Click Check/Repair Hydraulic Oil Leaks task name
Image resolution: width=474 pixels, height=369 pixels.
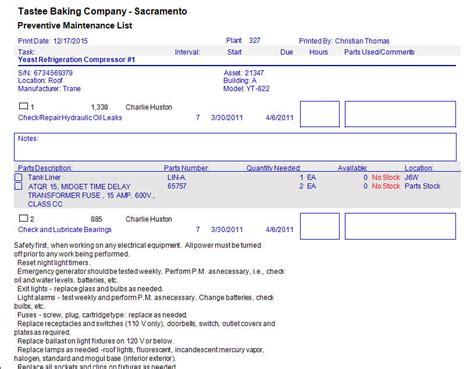coord(70,118)
